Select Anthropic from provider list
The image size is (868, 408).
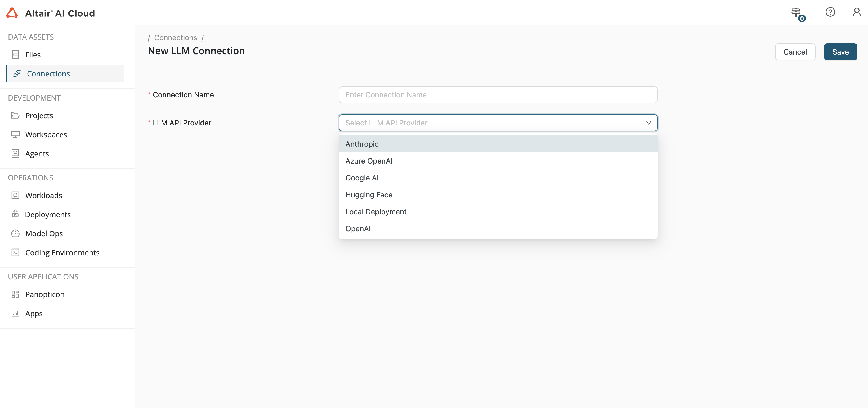click(x=498, y=144)
